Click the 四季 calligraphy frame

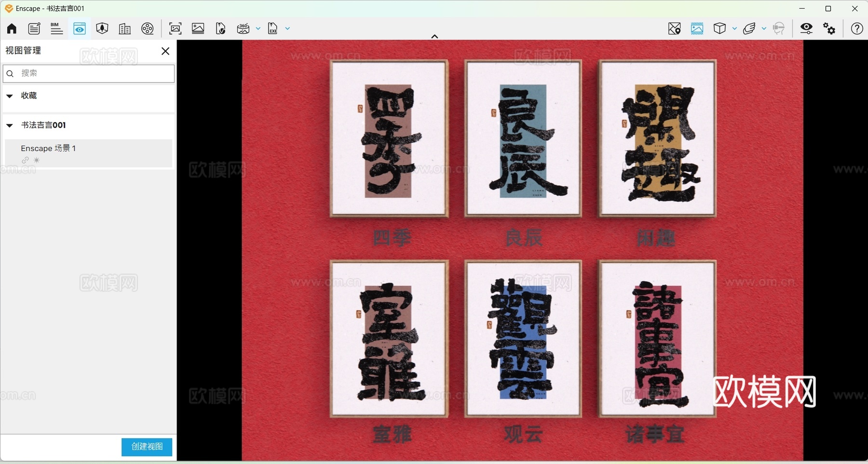click(x=389, y=138)
